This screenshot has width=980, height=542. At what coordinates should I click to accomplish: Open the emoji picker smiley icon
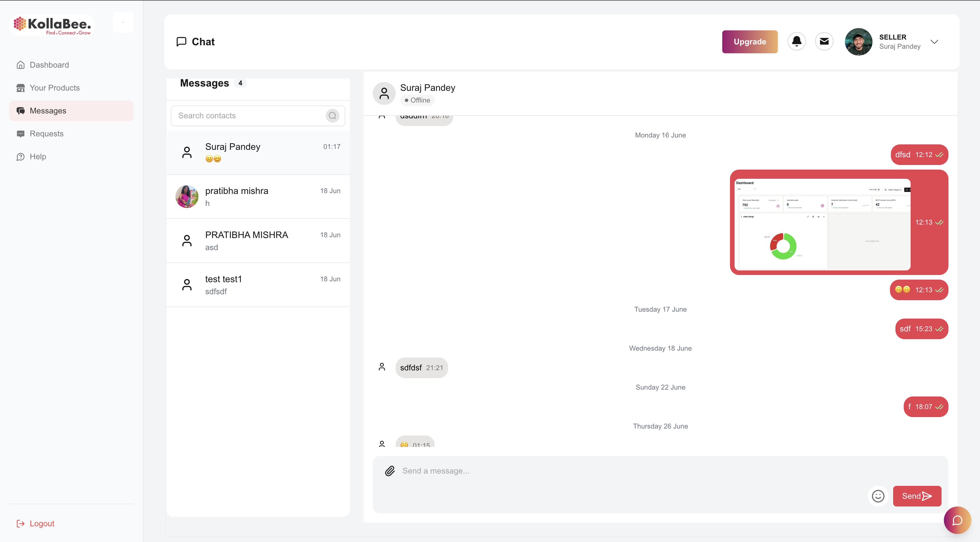pos(878,496)
